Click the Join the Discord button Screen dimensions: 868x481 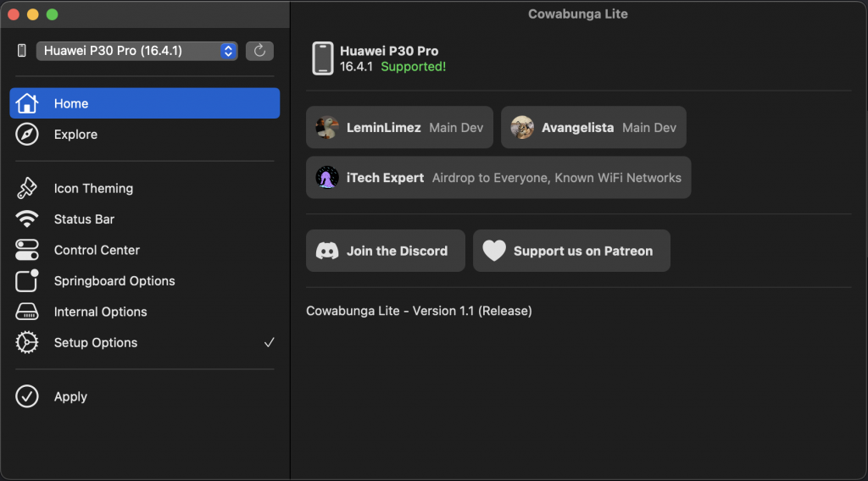pyautogui.click(x=386, y=251)
